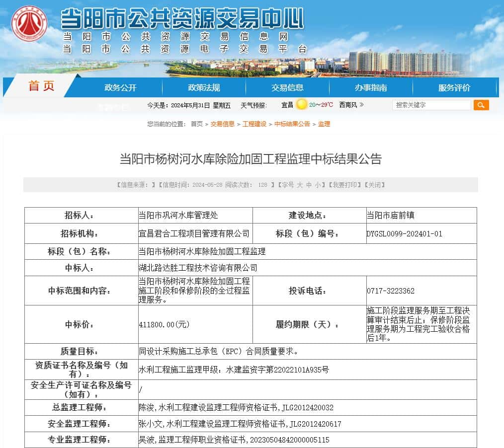Go to the 交易信息 navigation item

click(x=287, y=88)
